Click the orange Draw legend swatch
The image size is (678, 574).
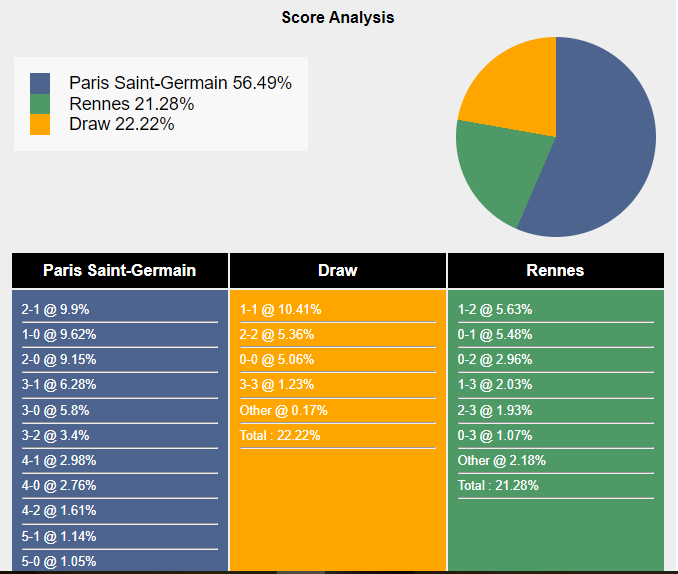(x=40, y=124)
